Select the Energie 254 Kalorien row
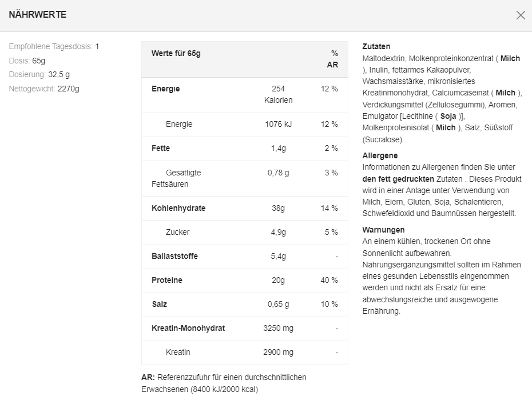The image size is (532, 404). pos(244,94)
